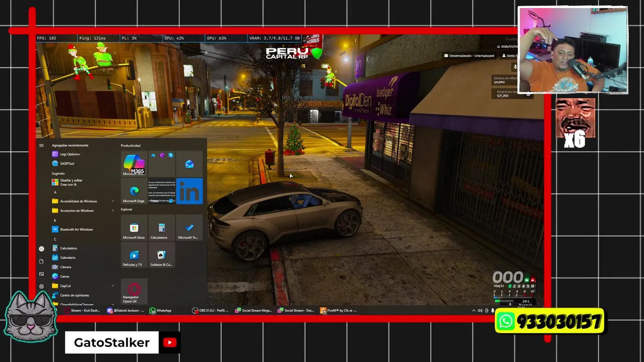The image size is (644, 362).
Task: Open the LinkedIn tile
Action: click(189, 192)
